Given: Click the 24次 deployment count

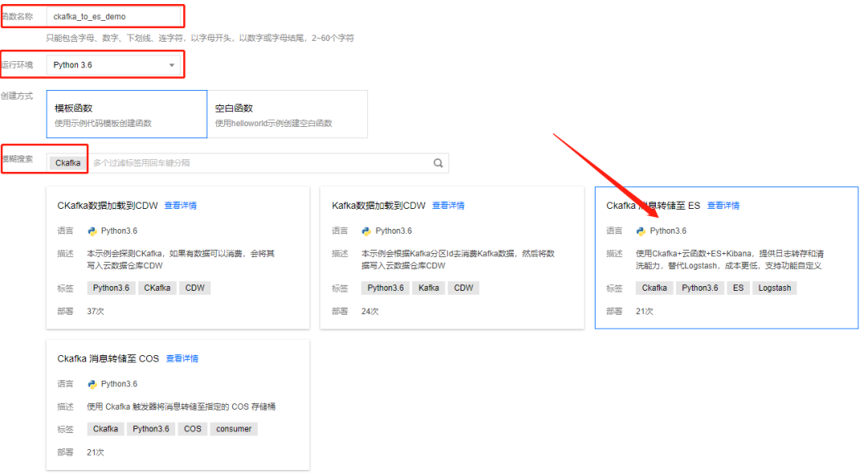Looking at the screenshot, I should [x=370, y=312].
